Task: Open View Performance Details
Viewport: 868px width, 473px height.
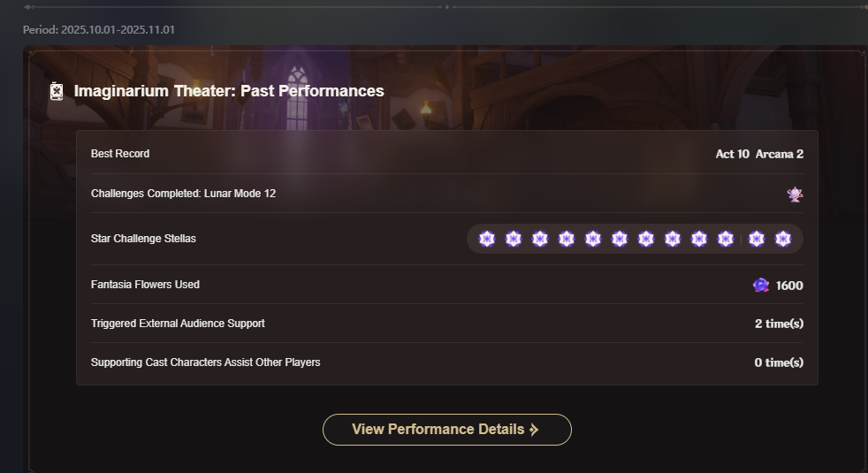Action: [438, 430]
